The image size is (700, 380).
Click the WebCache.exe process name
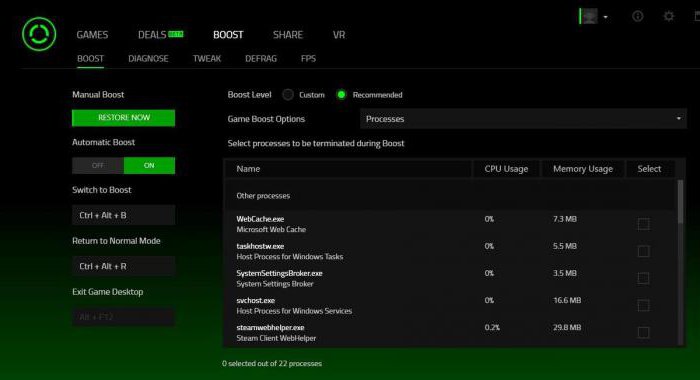point(260,219)
